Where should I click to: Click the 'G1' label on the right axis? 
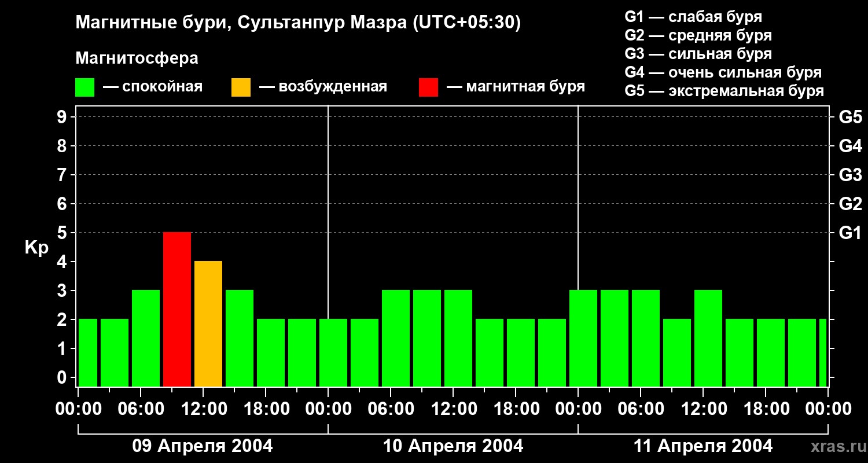[x=851, y=233]
